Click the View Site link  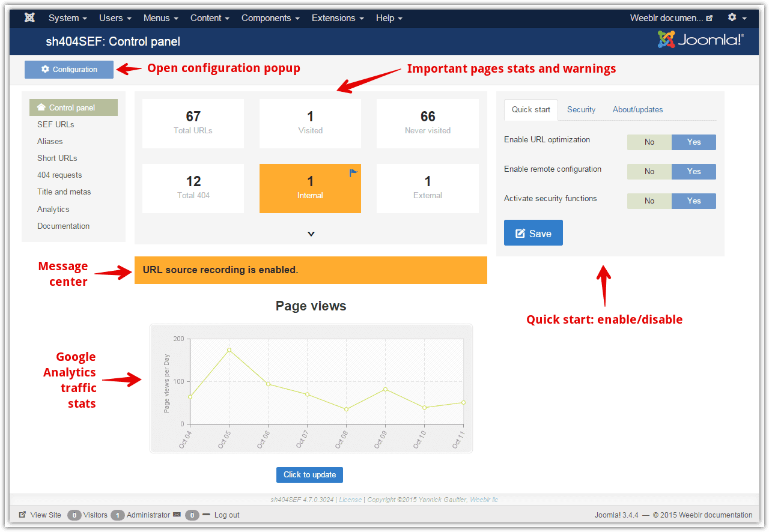point(40,515)
